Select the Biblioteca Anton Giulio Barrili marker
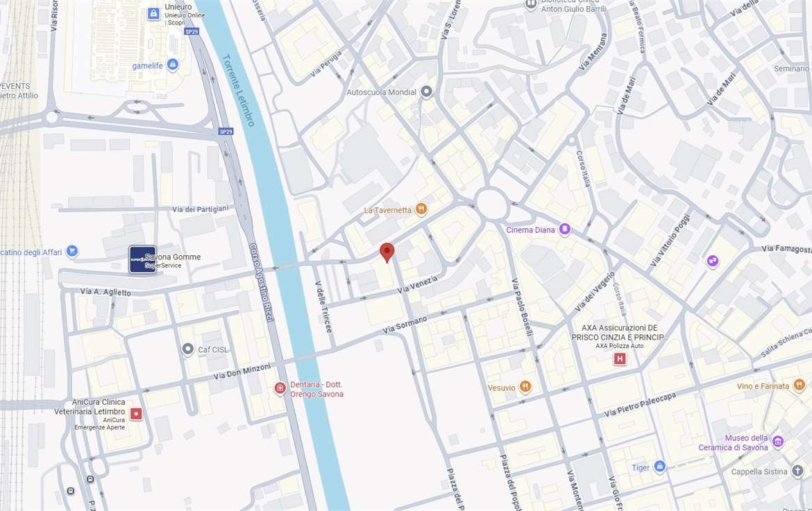Viewport: 812px width, 511px height. point(530,4)
